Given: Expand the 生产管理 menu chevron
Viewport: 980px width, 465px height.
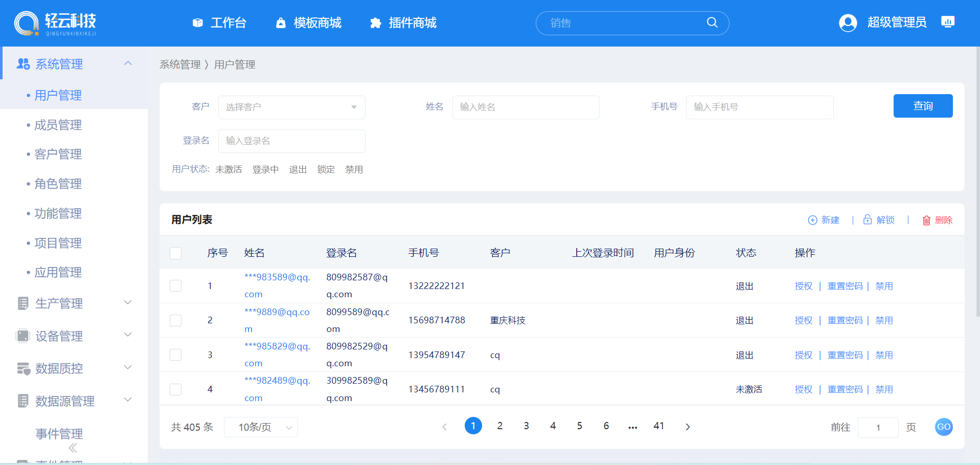Looking at the screenshot, I should click(x=128, y=302).
